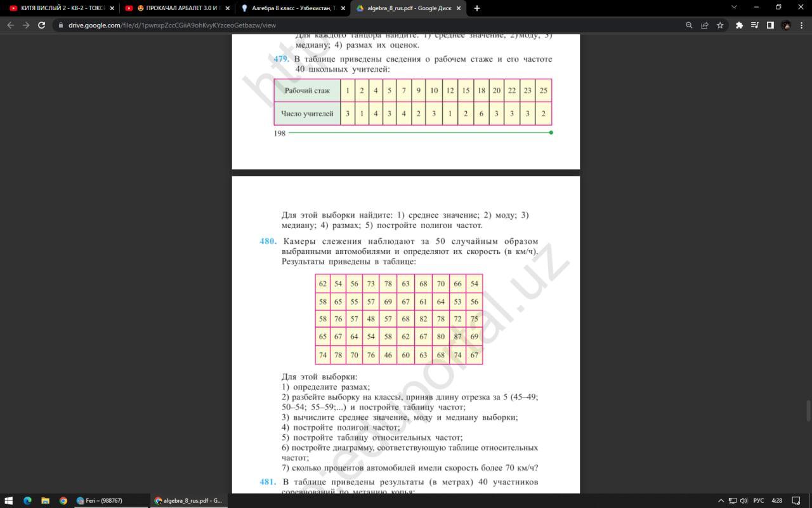812x508 pixels.
Task: Switch to algebra_8_rus.pdf taskbar window
Action: coord(188,500)
